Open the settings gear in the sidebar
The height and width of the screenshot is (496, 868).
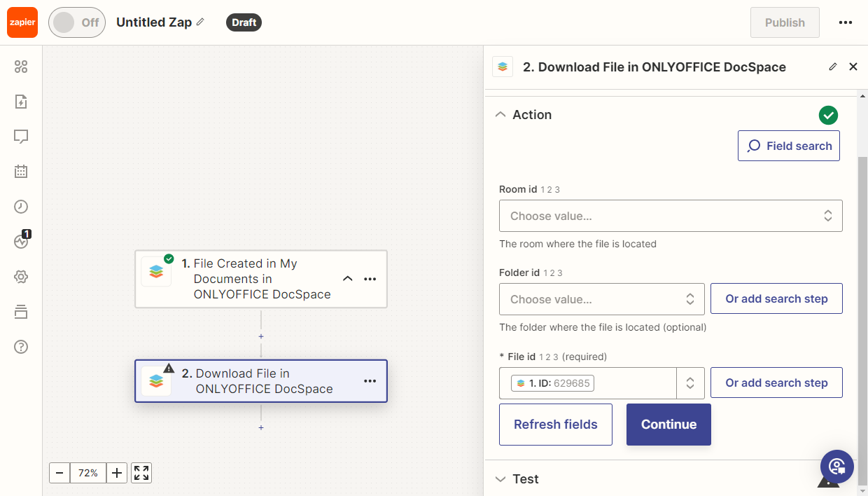[21, 277]
